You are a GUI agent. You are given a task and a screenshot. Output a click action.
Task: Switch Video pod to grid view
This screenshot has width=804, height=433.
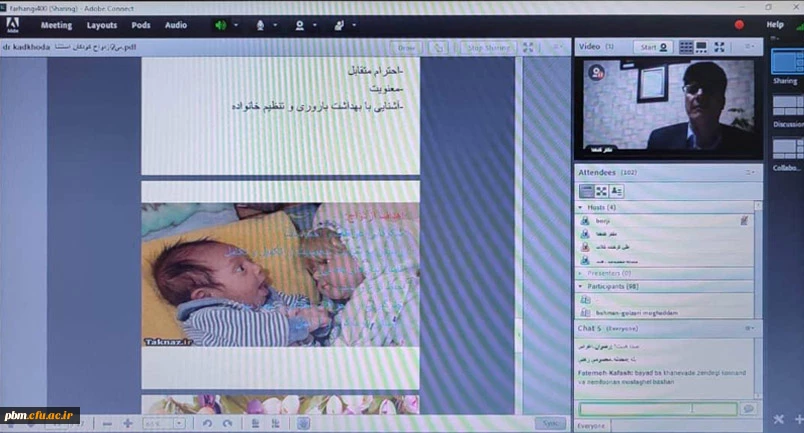pyautogui.click(x=686, y=46)
